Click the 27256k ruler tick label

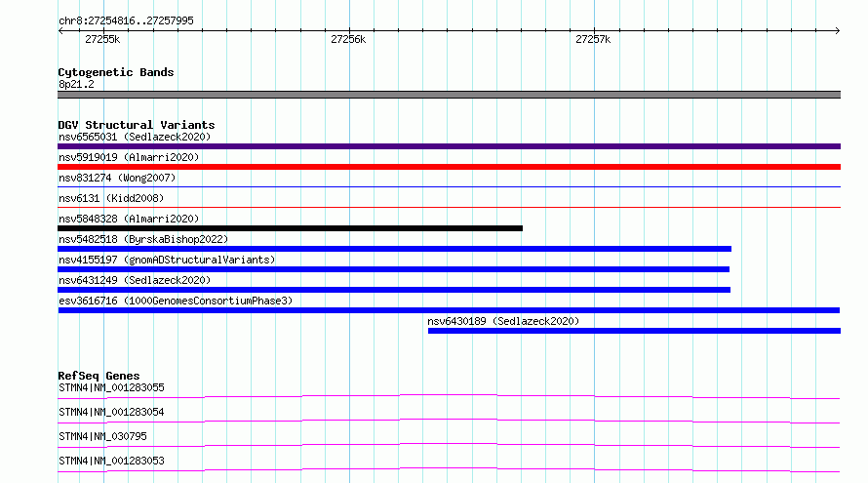click(348, 39)
